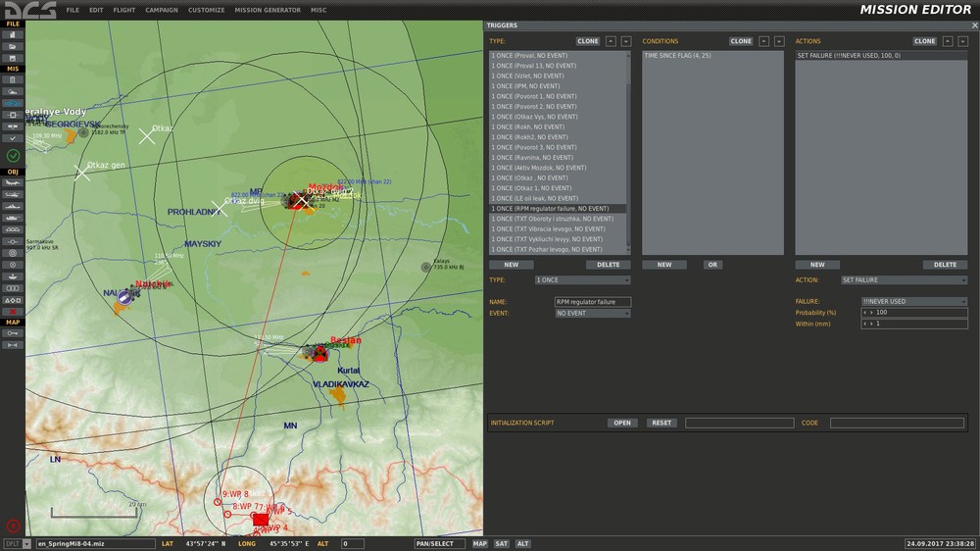Click the initialization CODE input field
This screenshot has width=980, height=551.
pyautogui.click(x=897, y=423)
